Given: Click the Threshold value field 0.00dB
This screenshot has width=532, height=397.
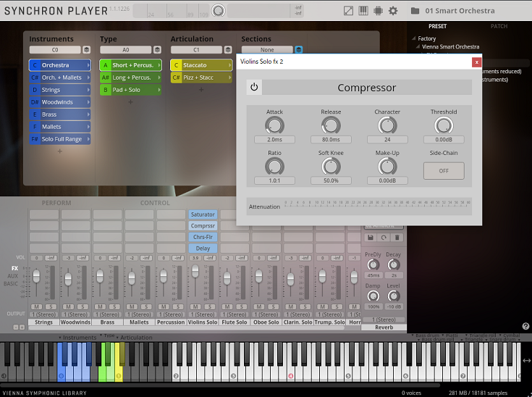Looking at the screenshot, I should (444, 140).
